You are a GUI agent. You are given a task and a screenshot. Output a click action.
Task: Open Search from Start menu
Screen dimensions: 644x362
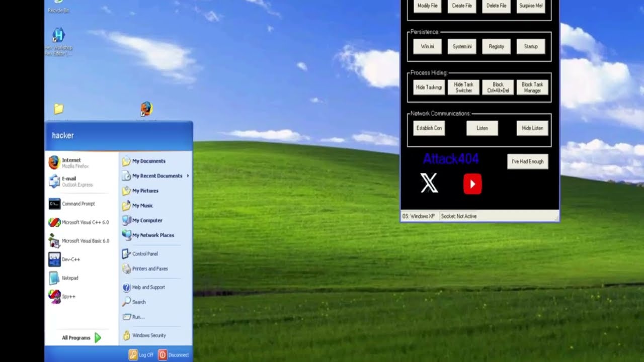coord(134,302)
